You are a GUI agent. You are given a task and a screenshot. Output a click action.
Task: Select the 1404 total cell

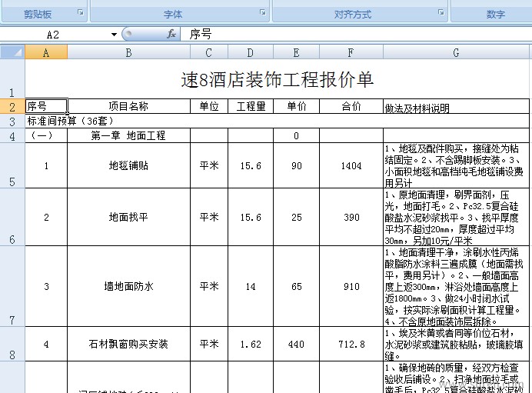351,165
